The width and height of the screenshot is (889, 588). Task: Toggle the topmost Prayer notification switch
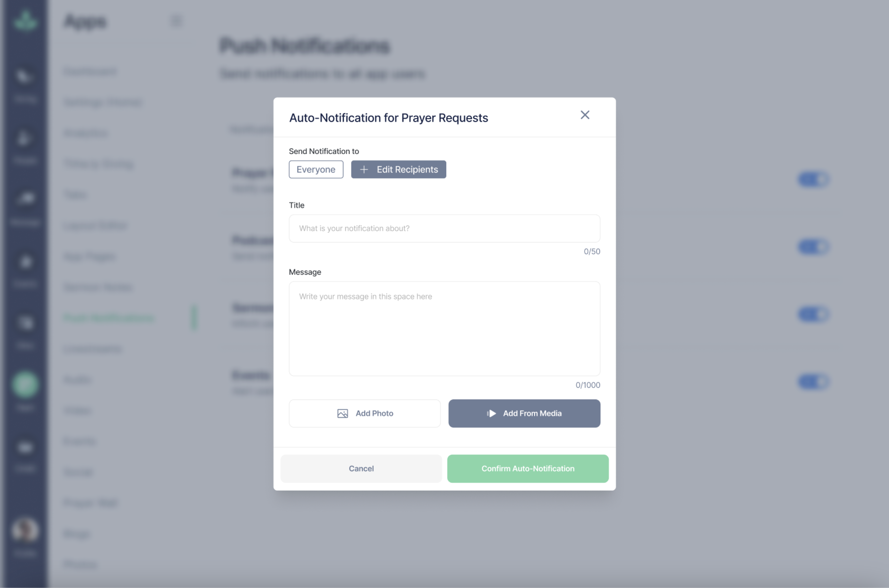[813, 180]
